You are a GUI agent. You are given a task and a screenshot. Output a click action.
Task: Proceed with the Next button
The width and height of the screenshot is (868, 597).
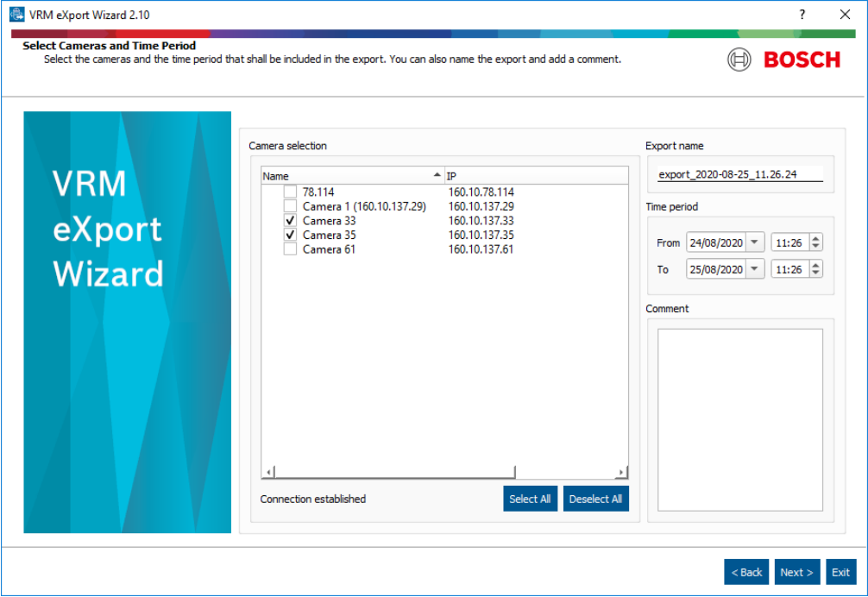pyautogui.click(x=796, y=572)
